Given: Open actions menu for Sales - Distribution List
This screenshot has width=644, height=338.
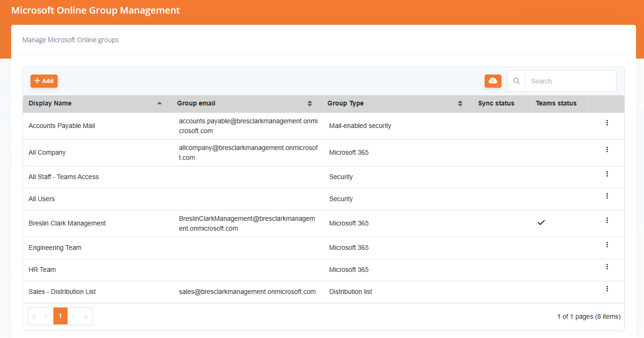Looking at the screenshot, I should click(x=607, y=288).
